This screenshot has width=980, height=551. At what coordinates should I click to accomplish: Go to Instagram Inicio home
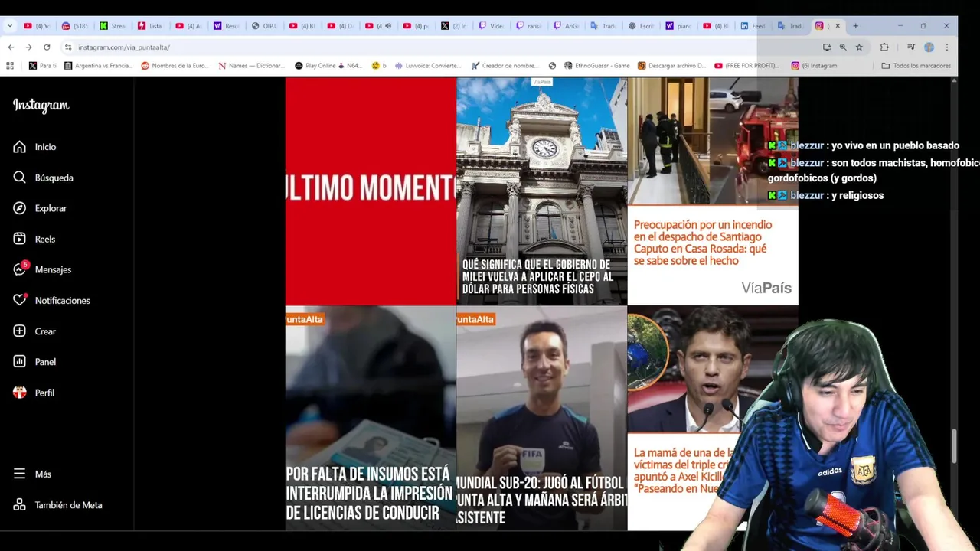coord(34,147)
